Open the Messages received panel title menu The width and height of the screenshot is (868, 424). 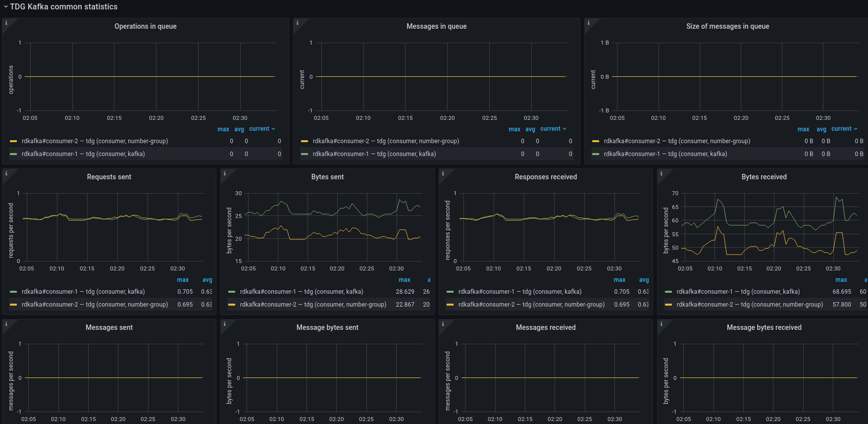pos(546,327)
